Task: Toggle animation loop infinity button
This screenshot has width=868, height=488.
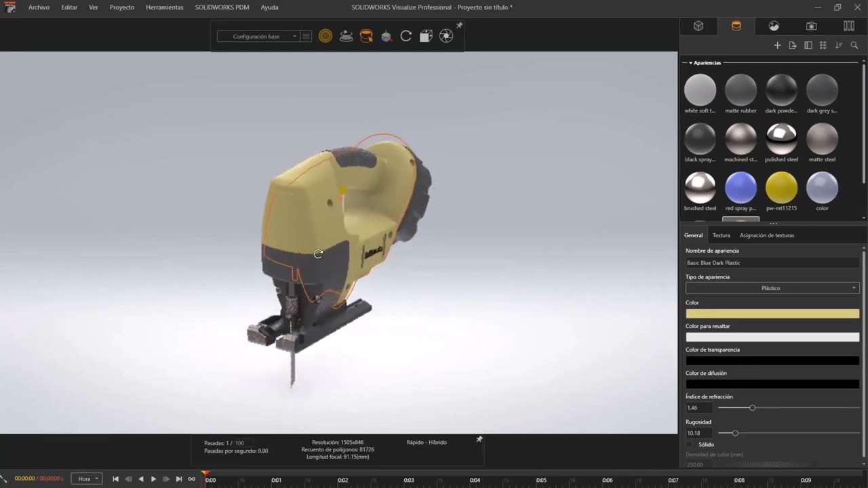Action: click(192, 479)
